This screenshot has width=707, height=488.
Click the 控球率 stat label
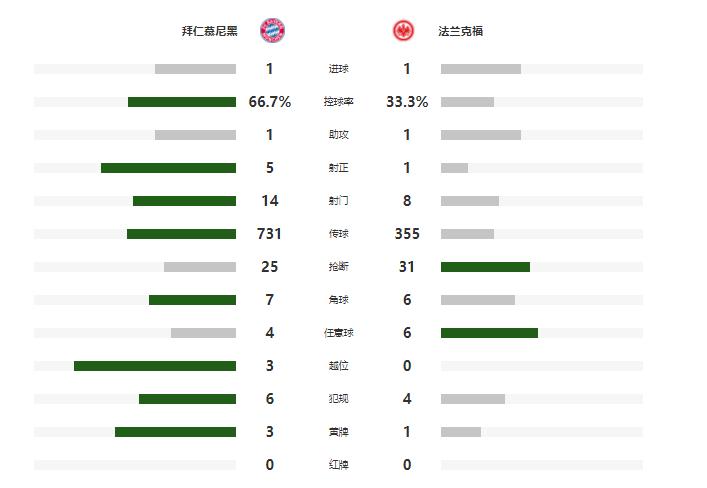[x=338, y=102]
